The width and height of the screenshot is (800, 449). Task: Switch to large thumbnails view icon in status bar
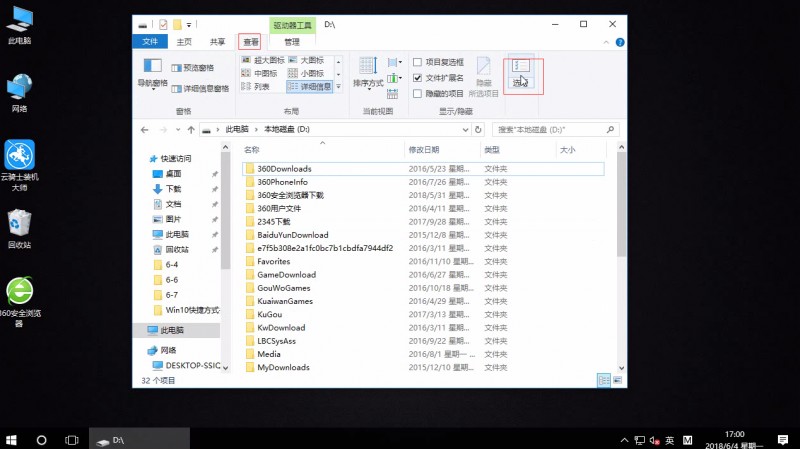click(x=617, y=380)
